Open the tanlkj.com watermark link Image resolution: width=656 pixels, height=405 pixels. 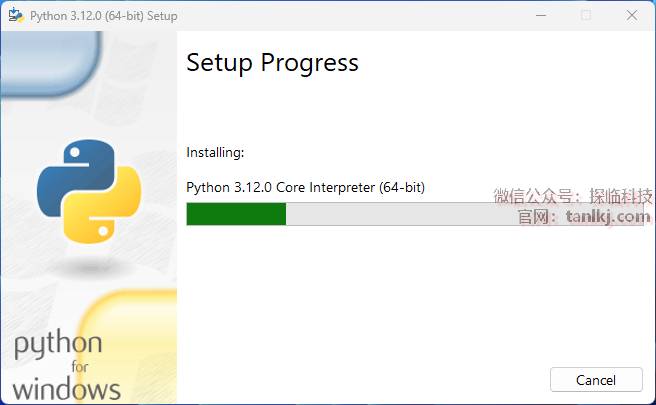(x=609, y=215)
